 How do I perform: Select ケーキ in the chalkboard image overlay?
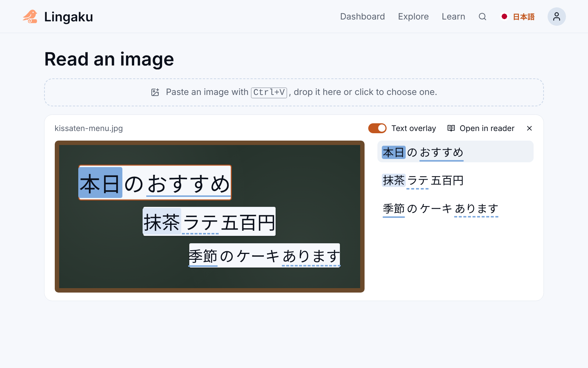point(258,256)
